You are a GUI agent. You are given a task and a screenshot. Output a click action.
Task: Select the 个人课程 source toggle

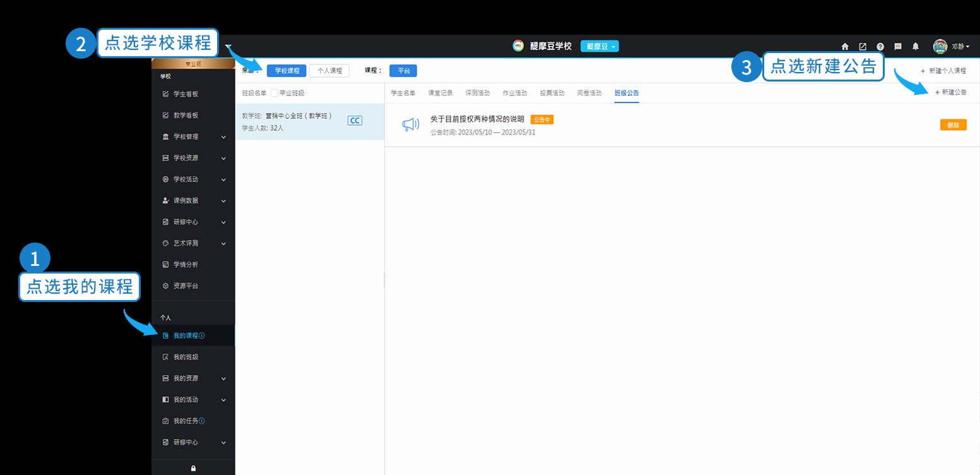329,71
